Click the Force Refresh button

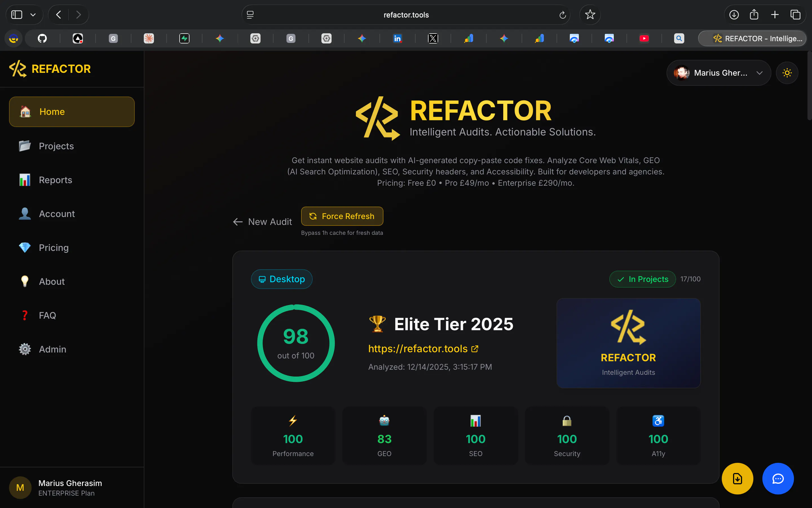pos(342,216)
